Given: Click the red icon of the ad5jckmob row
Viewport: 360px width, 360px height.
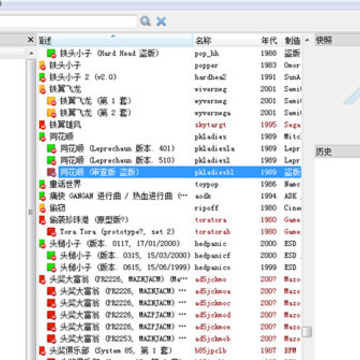Looking at the screenshot, I should click(51, 339).
